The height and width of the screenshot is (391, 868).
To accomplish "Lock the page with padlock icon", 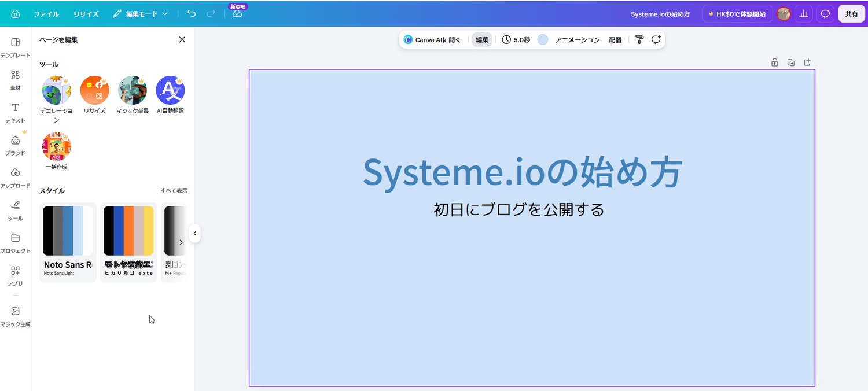I will 775,62.
